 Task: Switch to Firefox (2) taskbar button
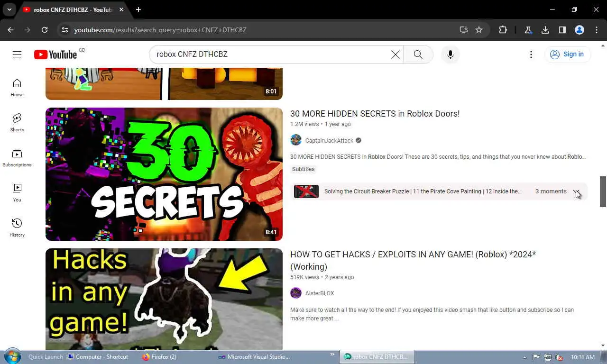tap(159, 357)
